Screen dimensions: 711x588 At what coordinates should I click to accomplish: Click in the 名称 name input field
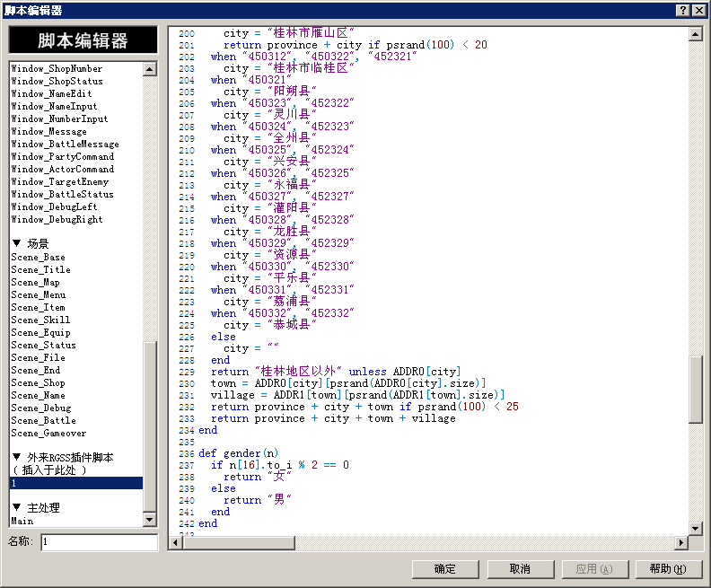pos(100,541)
